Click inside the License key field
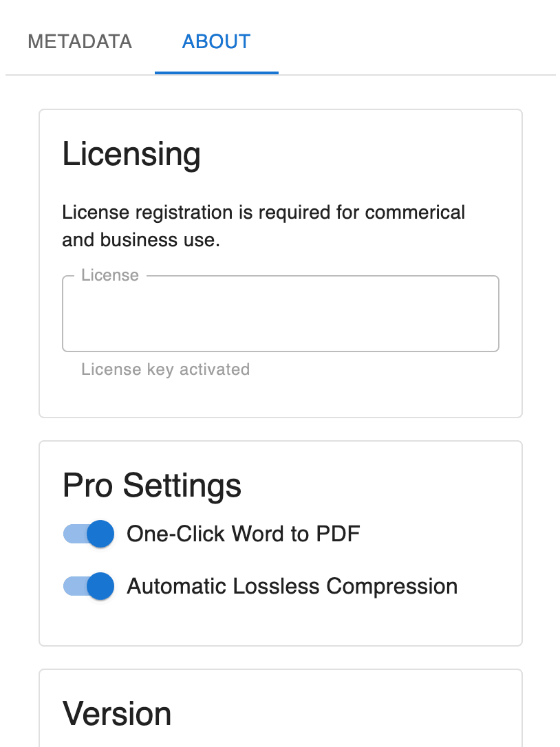 pos(280,314)
